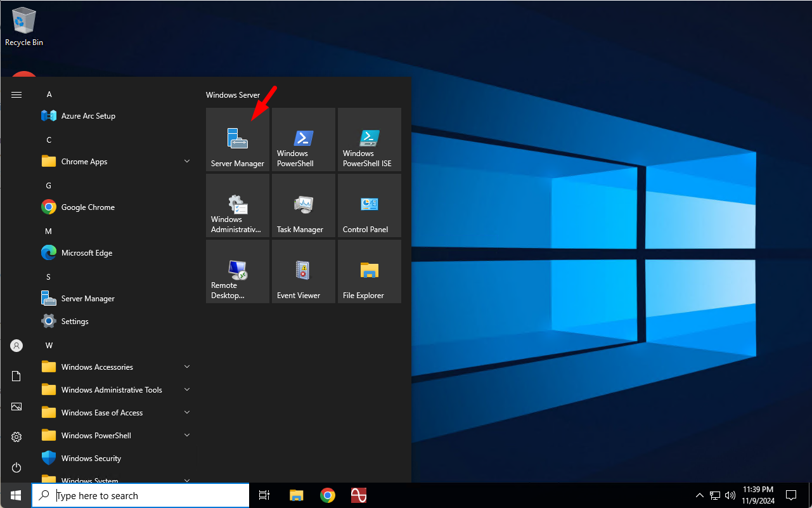Show hidden system tray icons
This screenshot has height=508, width=812.
(700, 495)
